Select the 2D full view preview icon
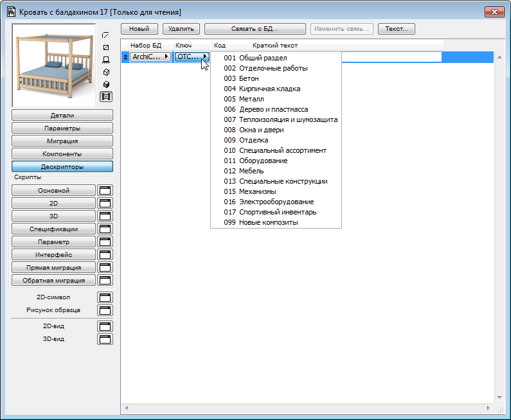Image resolution: width=511 pixels, height=420 pixels. click(106, 48)
